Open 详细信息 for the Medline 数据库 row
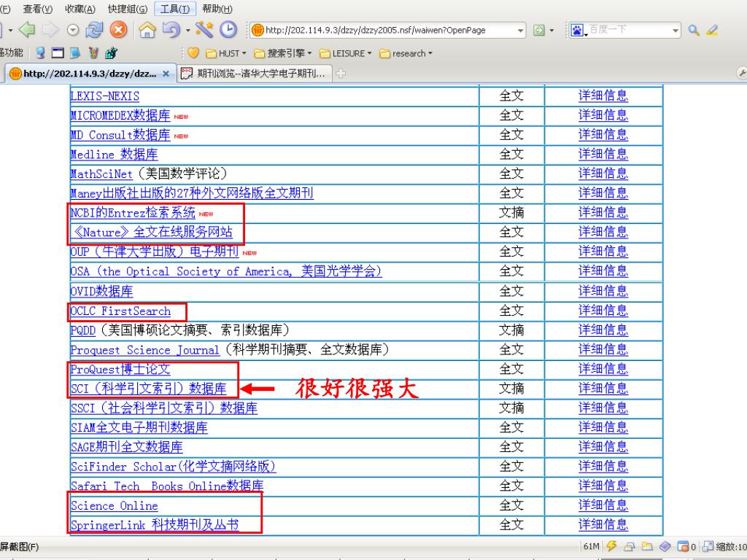This screenshot has width=747, height=560. (603, 155)
